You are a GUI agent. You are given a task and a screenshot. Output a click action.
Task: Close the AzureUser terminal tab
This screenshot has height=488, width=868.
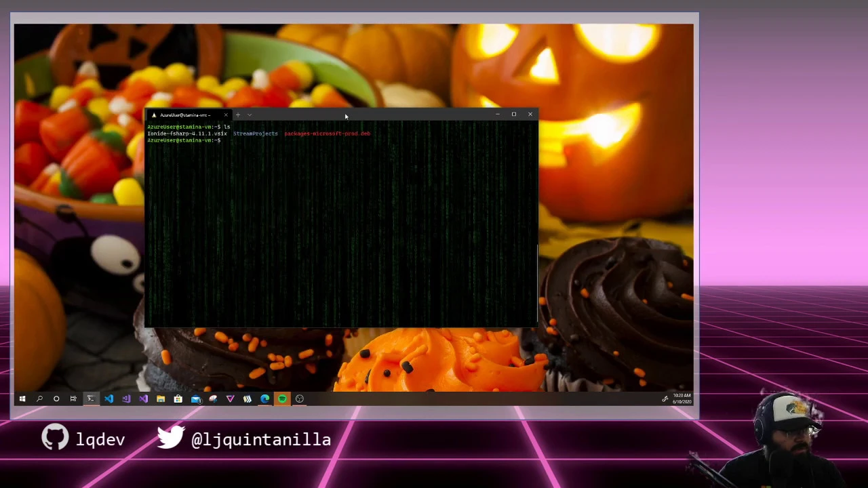click(x=226, y=115)
